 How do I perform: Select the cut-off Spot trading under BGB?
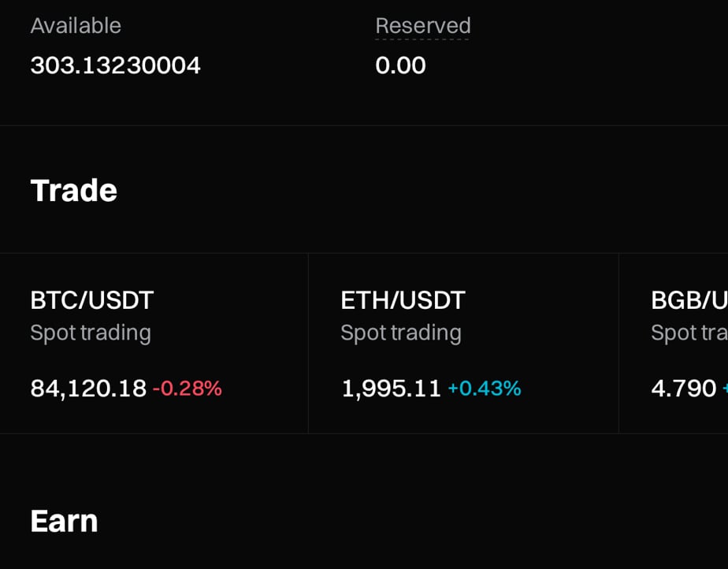coord(689,333)
